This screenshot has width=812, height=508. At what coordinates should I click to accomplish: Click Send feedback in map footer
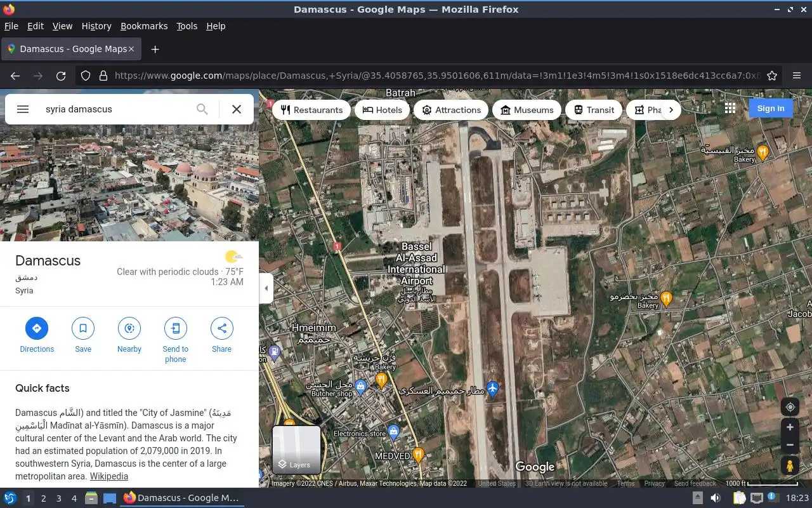point(695,483)
